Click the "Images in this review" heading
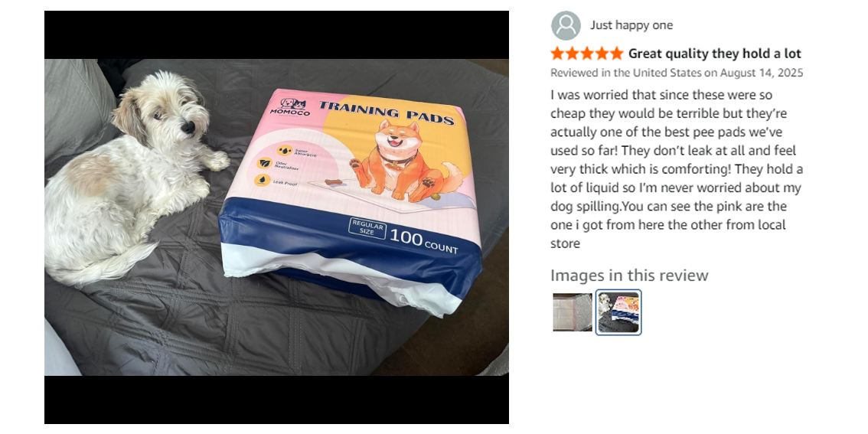 tap(629, 275)
